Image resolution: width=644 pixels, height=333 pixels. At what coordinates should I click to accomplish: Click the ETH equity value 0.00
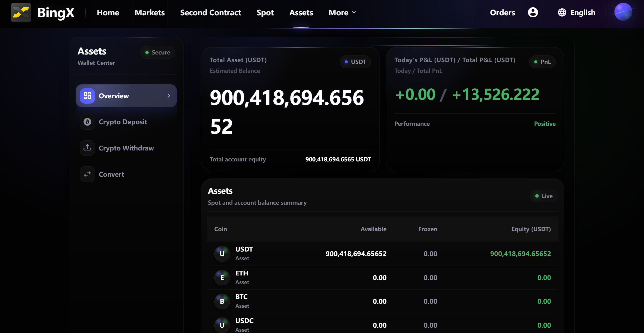pyautogui.click(x=544, y=278)
